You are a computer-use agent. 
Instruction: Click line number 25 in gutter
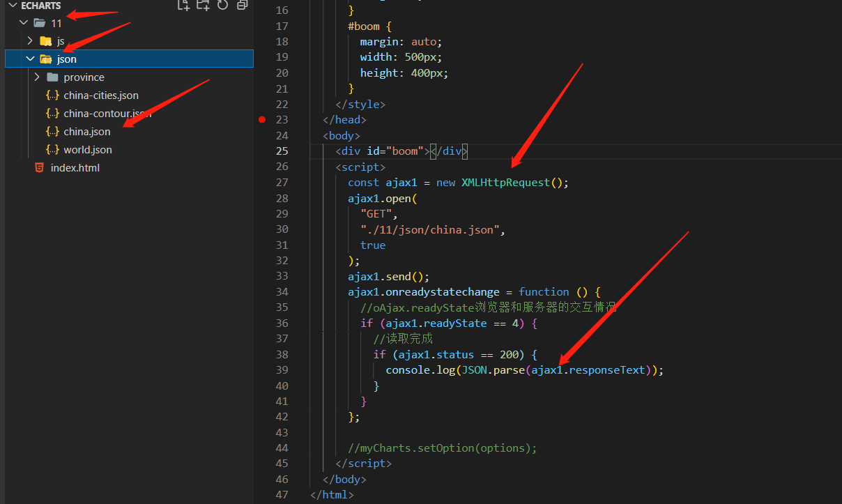click(282, 151)
